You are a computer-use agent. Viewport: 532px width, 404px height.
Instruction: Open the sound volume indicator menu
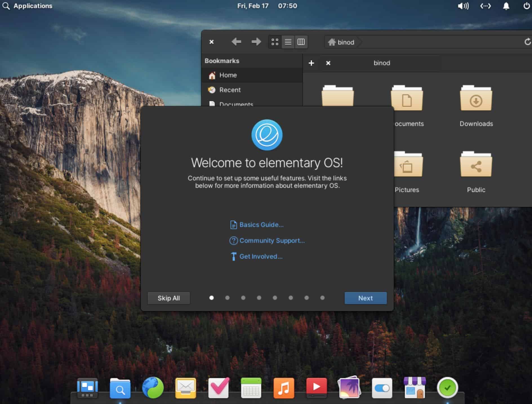[463, 6]
